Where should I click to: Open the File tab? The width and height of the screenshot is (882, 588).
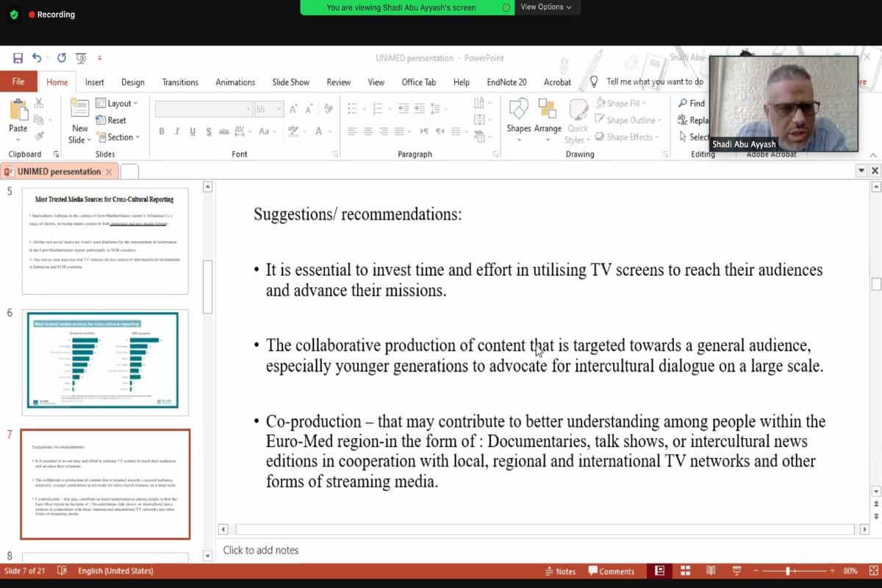(x=18, y=82)
